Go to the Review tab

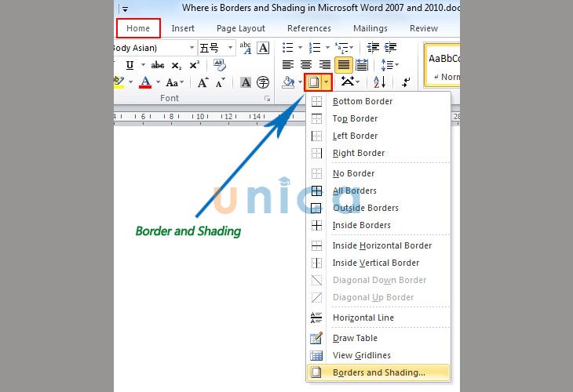(x=424, y=28)
